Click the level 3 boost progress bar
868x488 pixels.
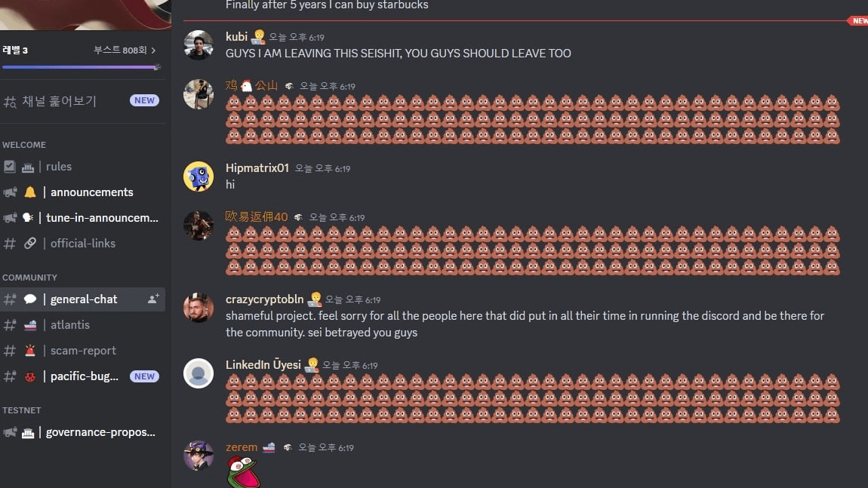81,67
